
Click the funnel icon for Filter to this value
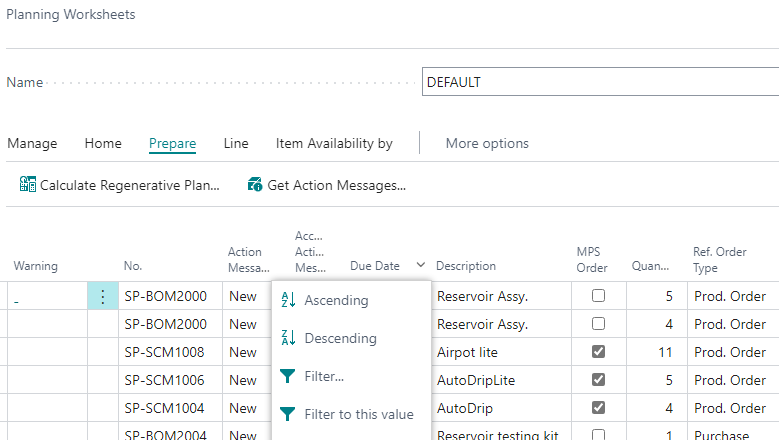pos(288,414)
